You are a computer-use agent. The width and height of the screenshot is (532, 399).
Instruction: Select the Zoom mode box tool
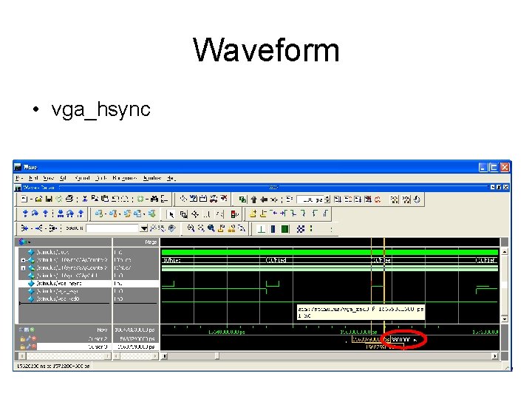[183, 214]
